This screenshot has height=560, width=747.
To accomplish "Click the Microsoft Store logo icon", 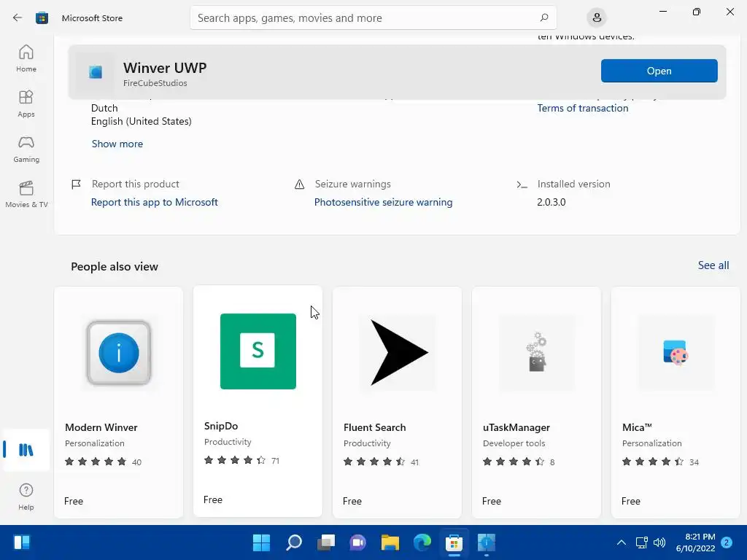I will (42, 18).
